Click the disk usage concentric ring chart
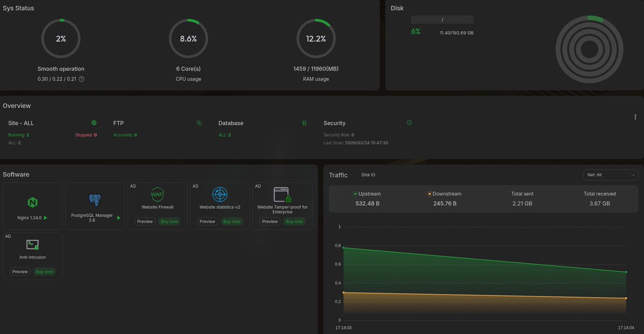 tap(589, 50)
